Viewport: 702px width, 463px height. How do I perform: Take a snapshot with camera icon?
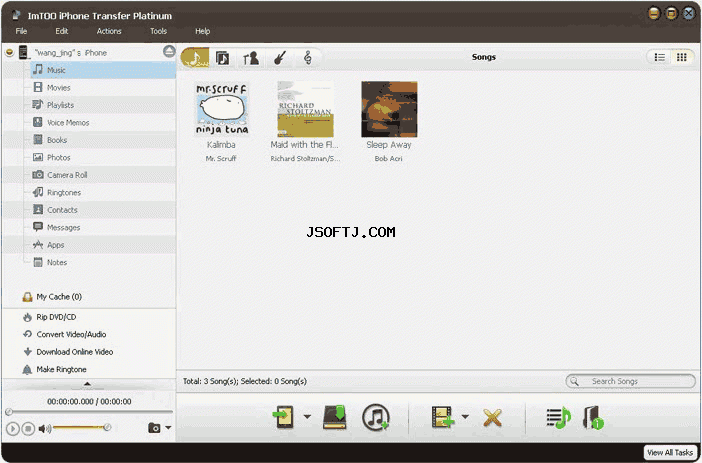pos(154,428)
